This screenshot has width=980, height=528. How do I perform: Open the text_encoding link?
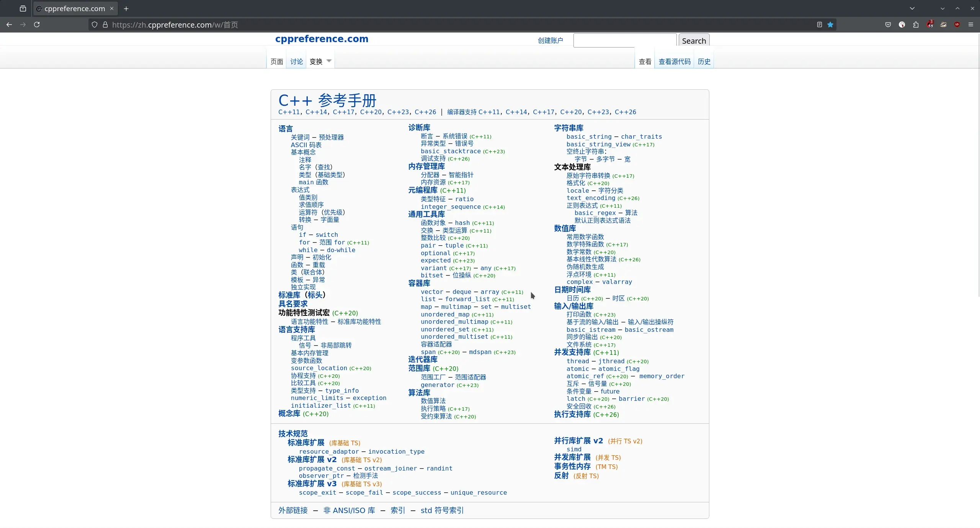(591, 198)
